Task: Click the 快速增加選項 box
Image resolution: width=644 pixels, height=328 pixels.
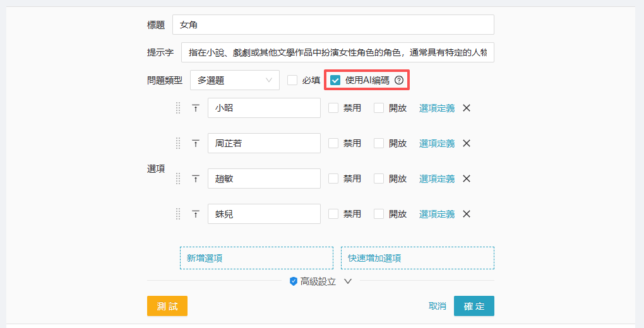Action: [417, 258]
